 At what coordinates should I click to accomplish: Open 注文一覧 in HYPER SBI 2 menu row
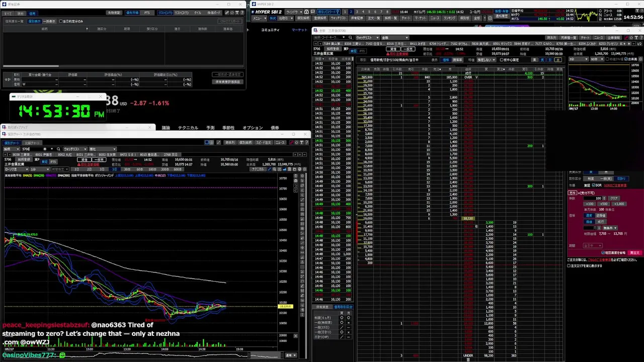373,18
